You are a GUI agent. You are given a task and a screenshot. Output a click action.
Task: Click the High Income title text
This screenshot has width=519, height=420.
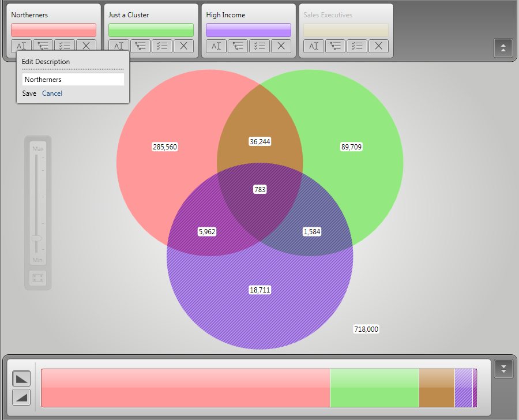(x=225, y=15)
